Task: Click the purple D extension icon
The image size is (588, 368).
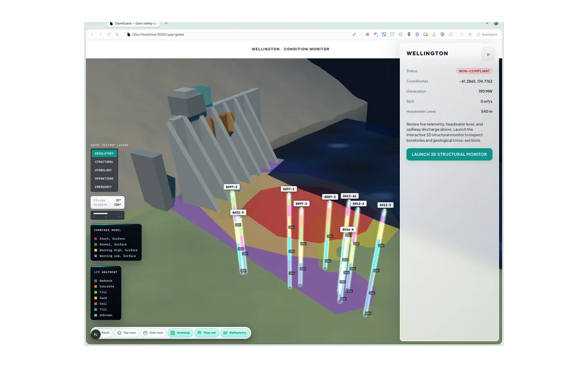Action: click(x=417, y=34)
